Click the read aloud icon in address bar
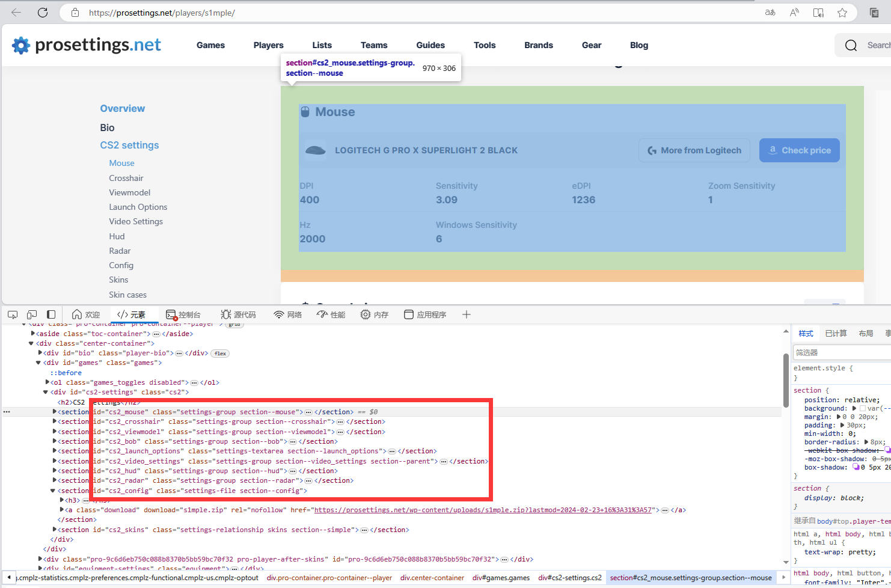 click(794, 12)
